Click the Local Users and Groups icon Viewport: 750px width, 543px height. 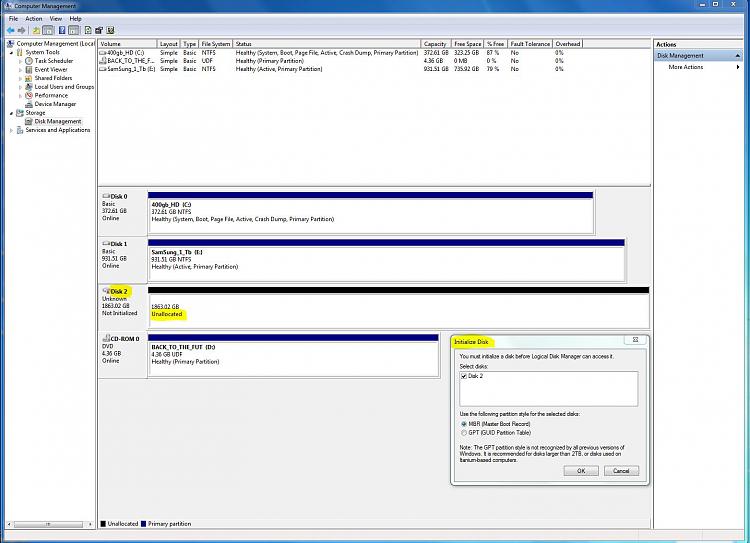(x=29, y=87)
